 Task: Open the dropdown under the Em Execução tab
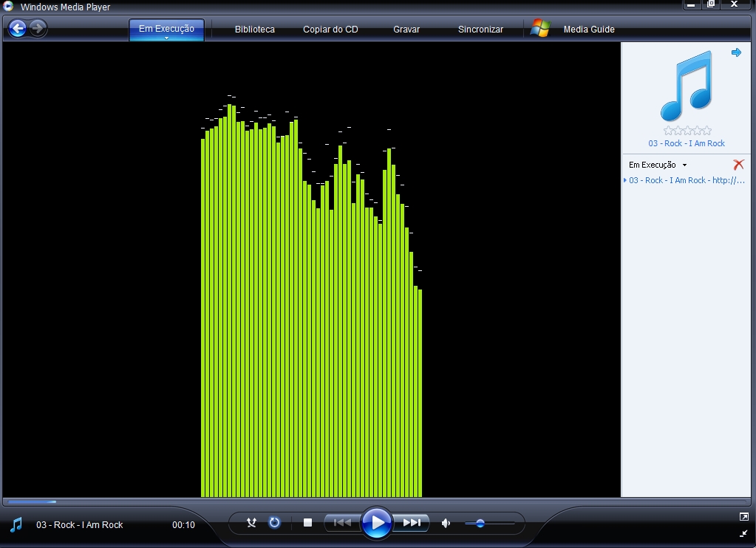[166, 36]
